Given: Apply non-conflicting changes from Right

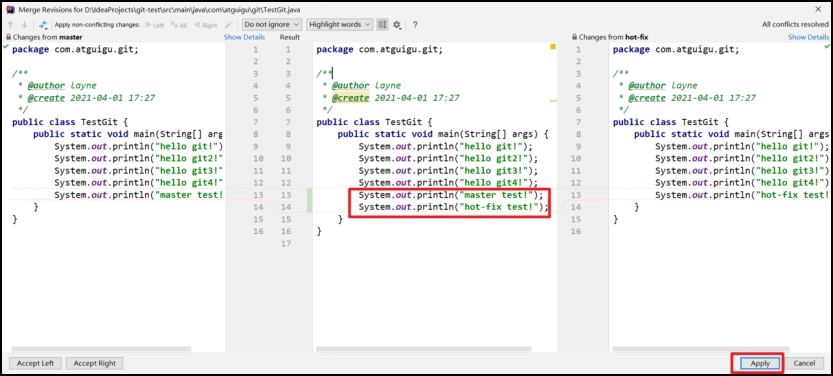Looking at the screenshot, I should (x=206, y=25).
